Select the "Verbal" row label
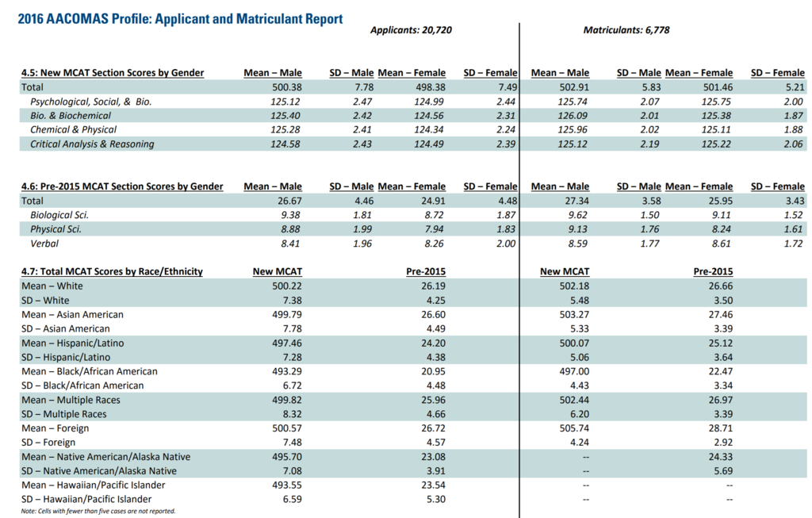Screen dimensions: 812x518 [x=44, y=244]
